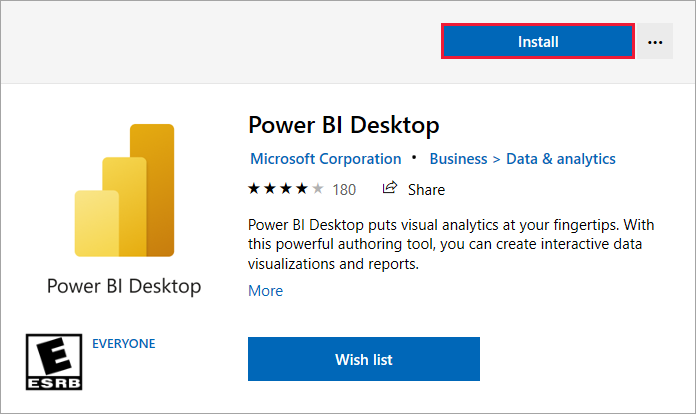The image size is (696, 414).
Task: Click the Share text label
Action: click(426, 189)
